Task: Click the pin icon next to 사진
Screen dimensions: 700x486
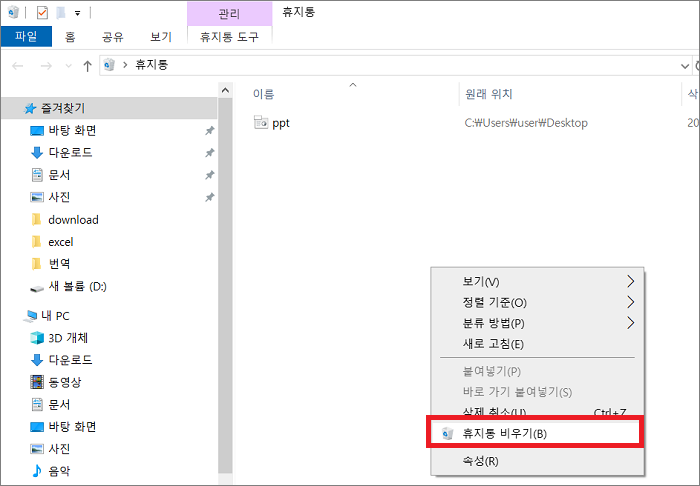Action: point(209,197)
